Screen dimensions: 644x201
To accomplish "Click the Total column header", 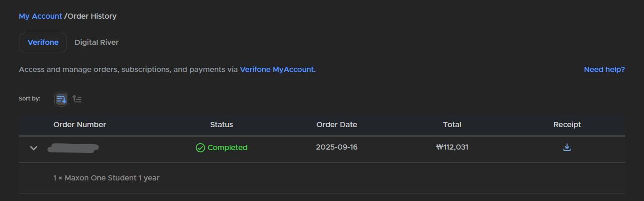I will [452, 124].
